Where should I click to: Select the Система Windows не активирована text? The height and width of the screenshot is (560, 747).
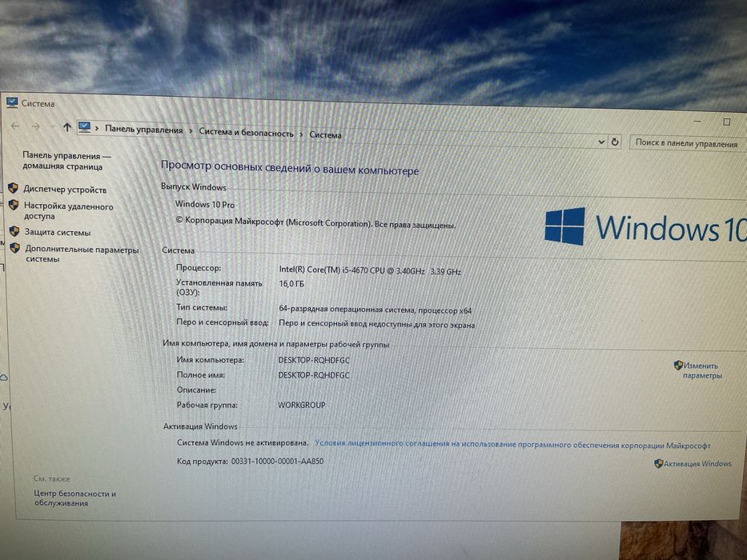(x=243, y=442)
